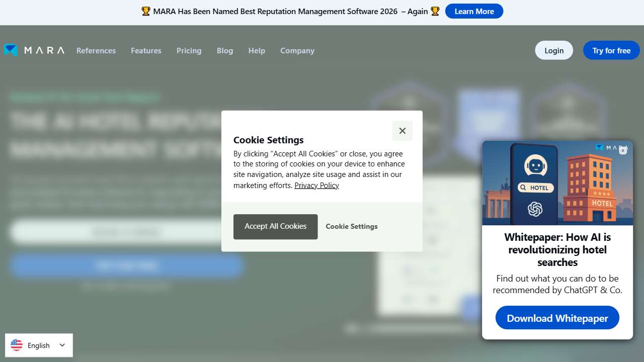Select Help in the top navigation

click(257, 51)
